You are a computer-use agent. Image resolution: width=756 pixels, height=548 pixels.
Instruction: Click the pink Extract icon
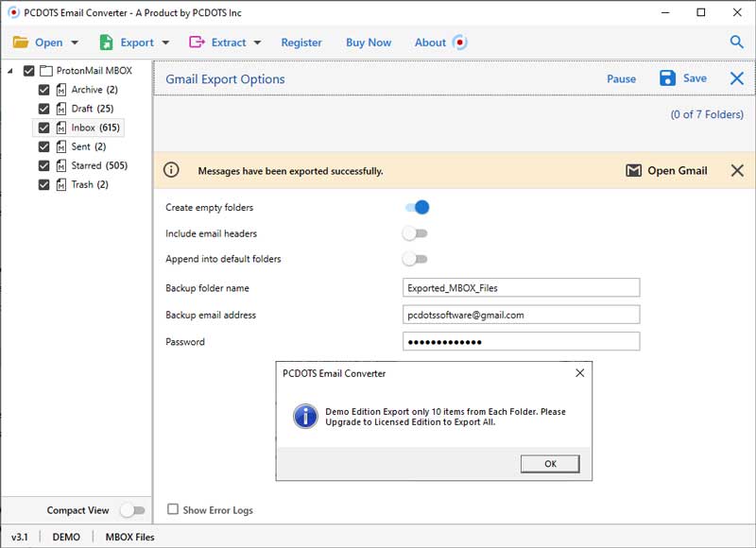coord(197,43)
